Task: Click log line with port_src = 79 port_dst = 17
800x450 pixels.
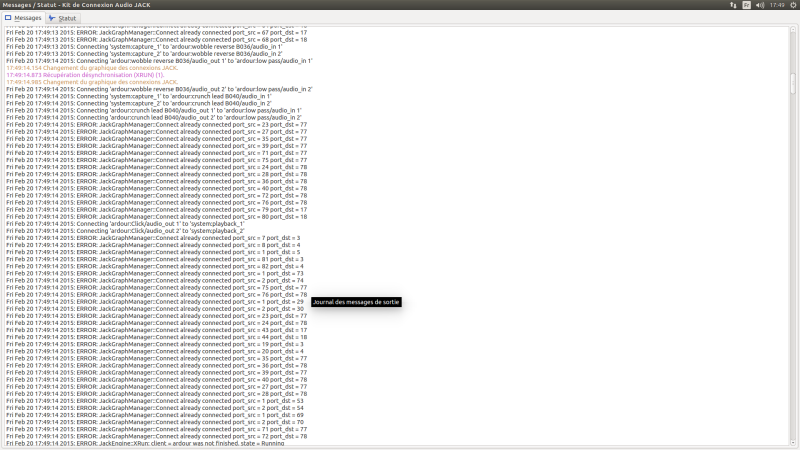Action: coord(157,210)
